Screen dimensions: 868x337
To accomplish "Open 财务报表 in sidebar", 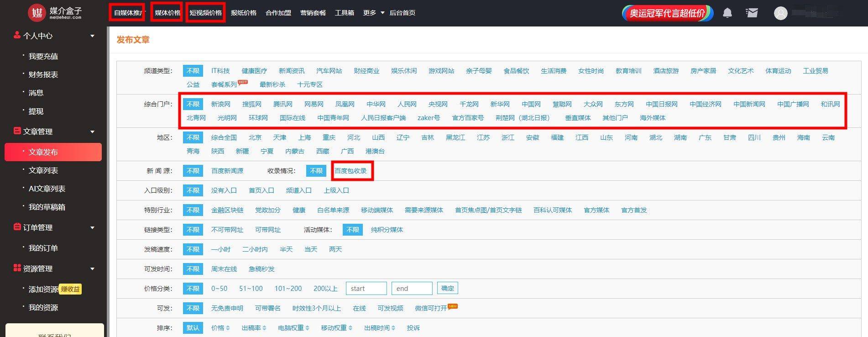I will coord(43,74).
